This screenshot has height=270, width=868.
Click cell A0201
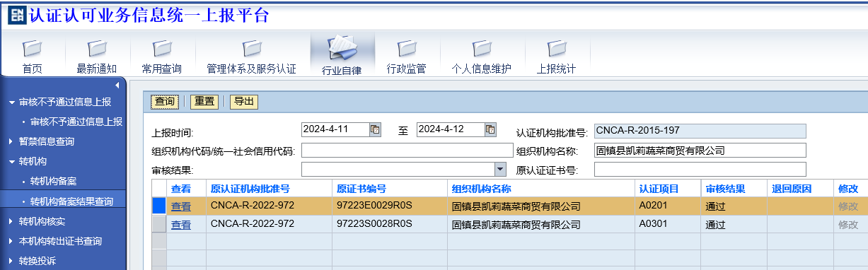coord(668,206)
